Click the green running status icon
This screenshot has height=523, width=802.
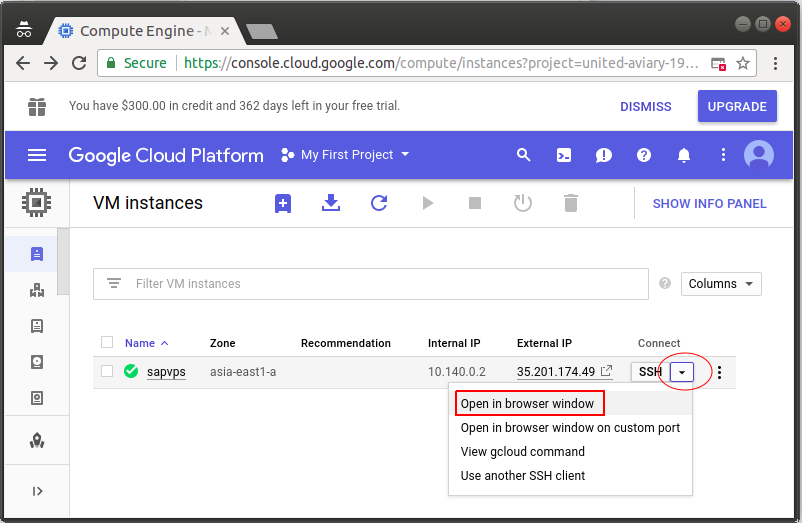(x=131, y=371)
